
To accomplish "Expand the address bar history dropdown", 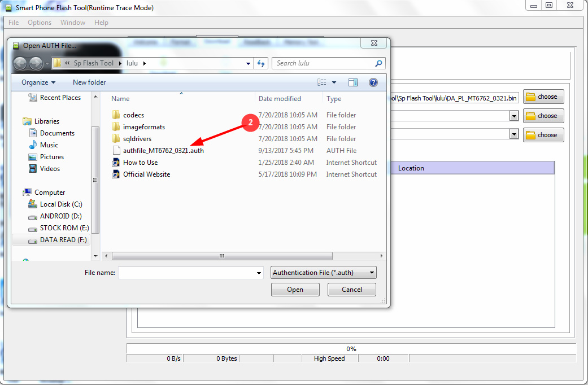I will coord(248,63).
